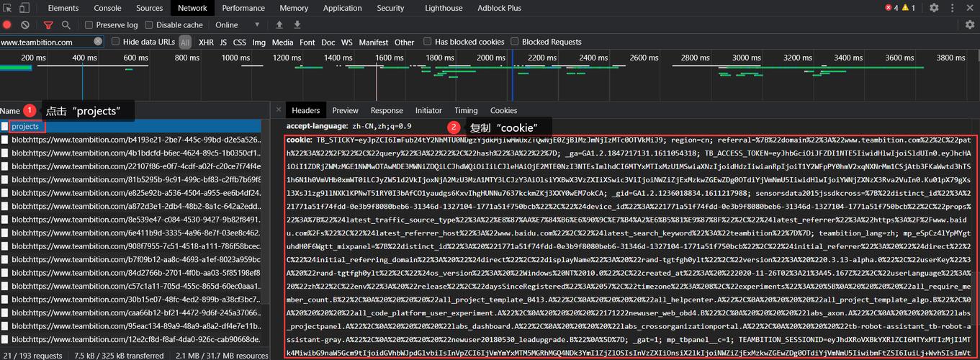The image size is (980, 360).
Task: Enable Preserve log checkbox
Action: (x=89, y=25)
